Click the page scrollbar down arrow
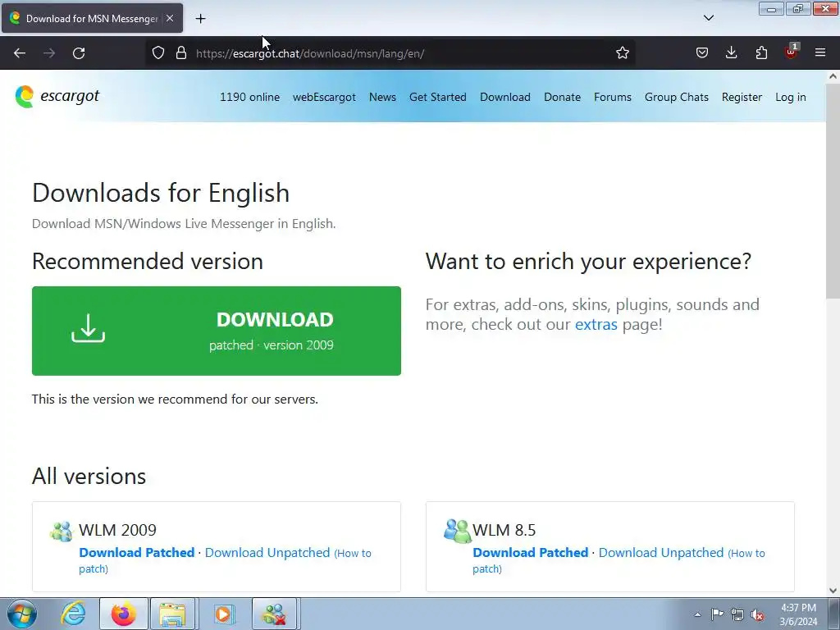 [833, 591]
